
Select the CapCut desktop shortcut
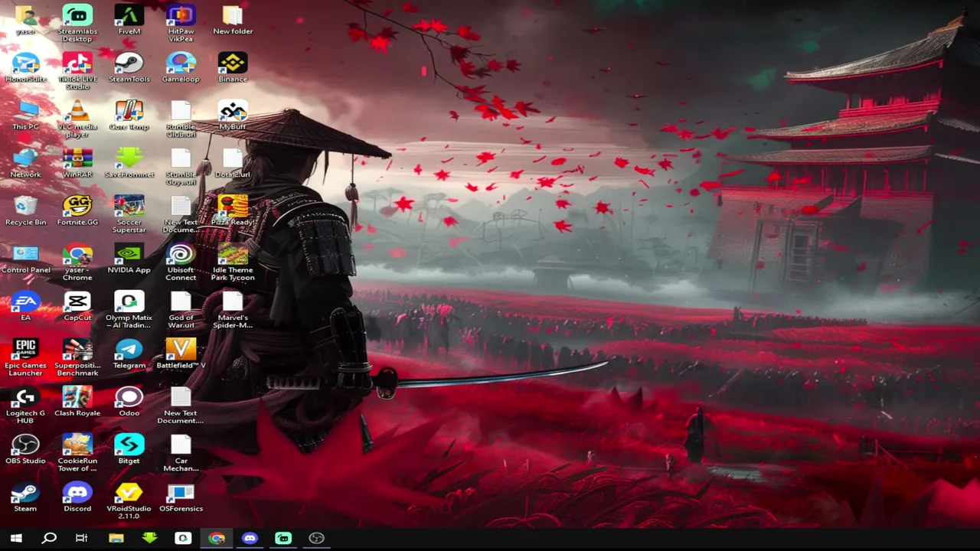tap(77, 306)
